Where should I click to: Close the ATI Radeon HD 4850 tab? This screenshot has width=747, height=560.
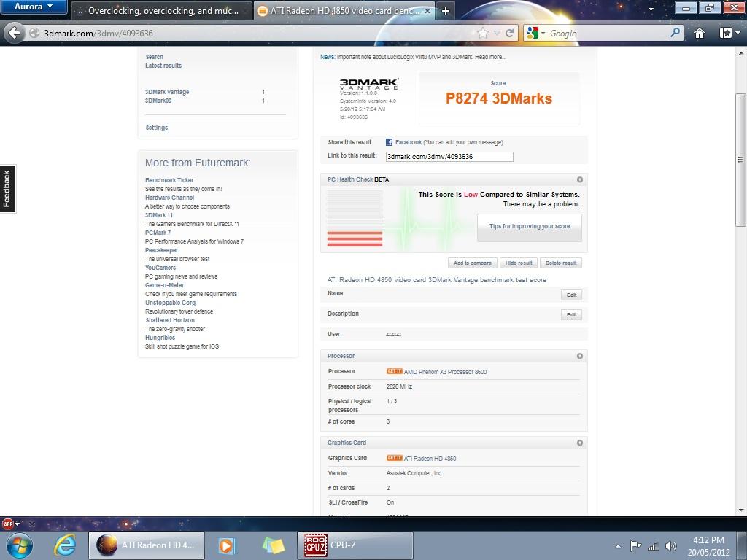pos(427,10)
